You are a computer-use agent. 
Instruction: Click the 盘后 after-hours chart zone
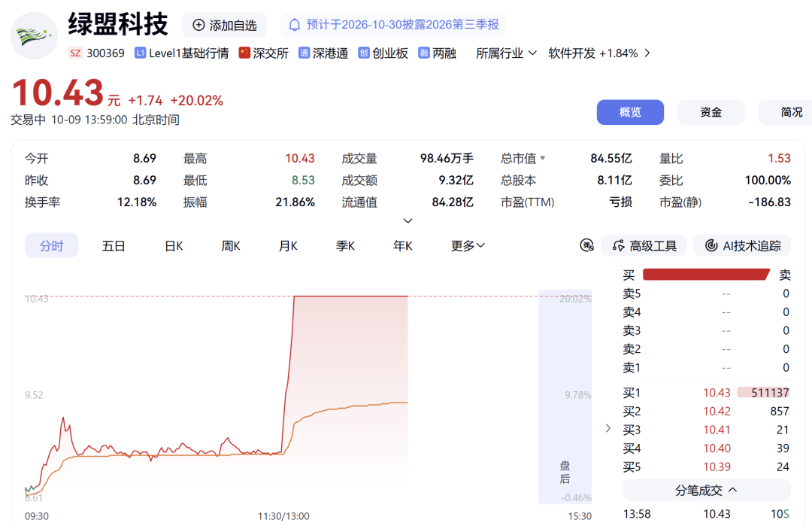point(565,397)
